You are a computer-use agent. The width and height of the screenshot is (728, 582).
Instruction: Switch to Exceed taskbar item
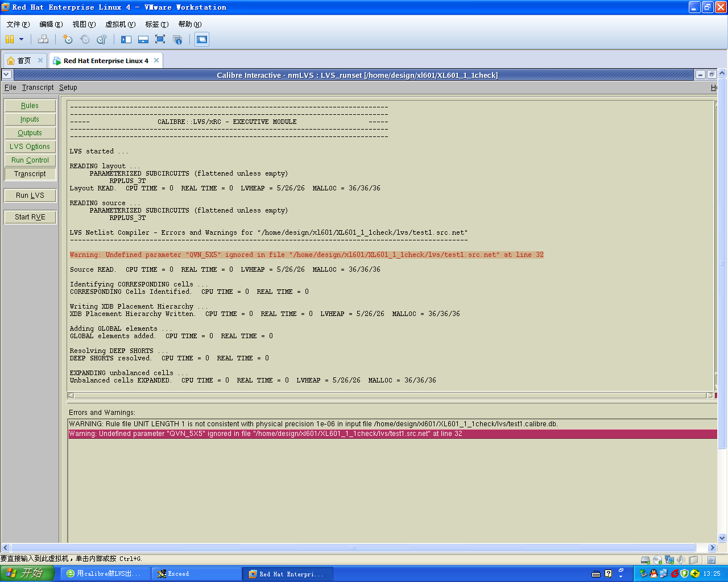coord(197,574)
